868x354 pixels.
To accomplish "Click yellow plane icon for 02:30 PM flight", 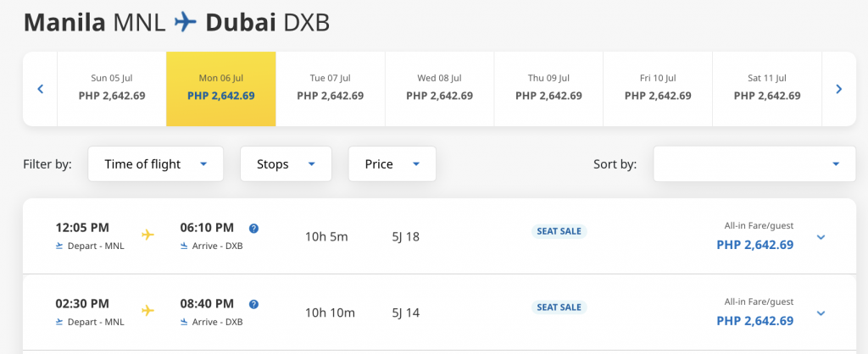I will click(147, 310).
